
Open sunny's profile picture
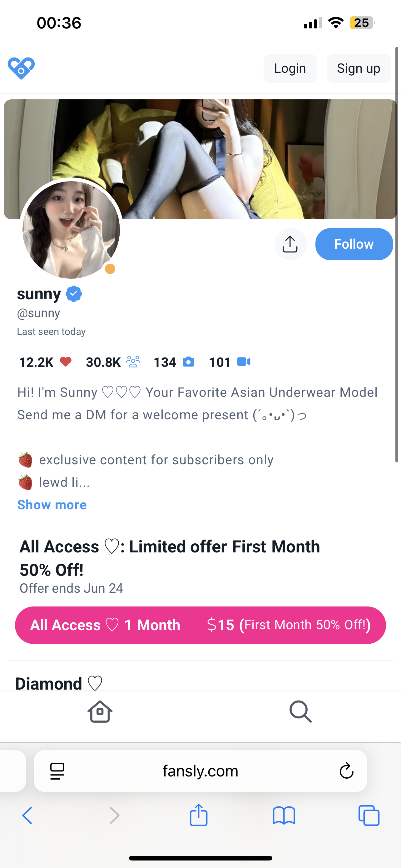[71, 230]
